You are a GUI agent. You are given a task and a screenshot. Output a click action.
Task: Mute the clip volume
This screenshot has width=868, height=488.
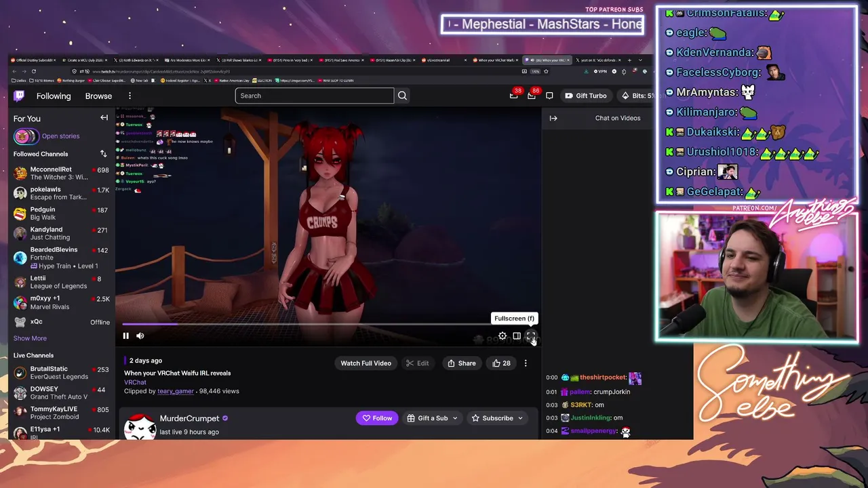[140, 335]
